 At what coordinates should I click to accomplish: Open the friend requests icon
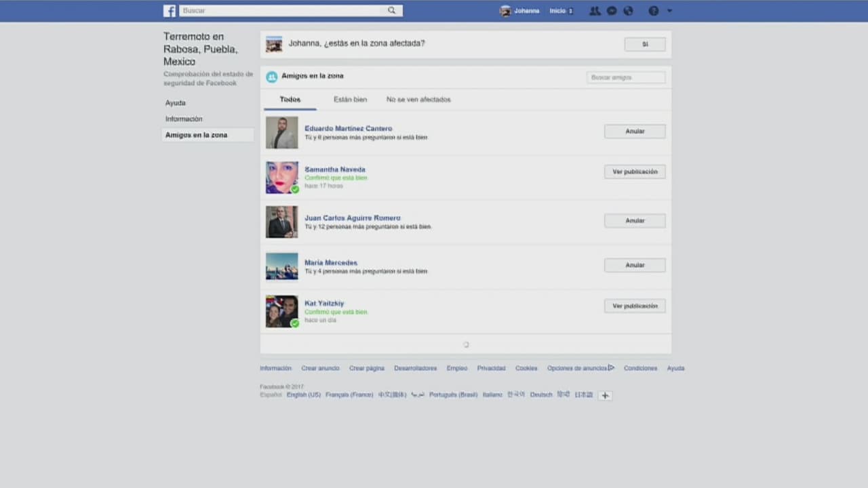[595, 11]
